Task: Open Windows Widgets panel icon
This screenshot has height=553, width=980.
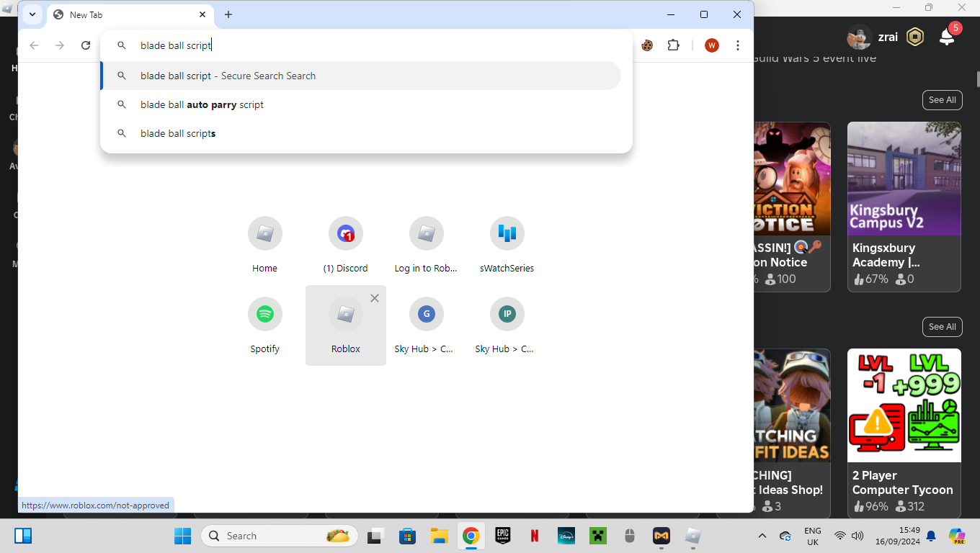Action: click(x=23, y=536)
